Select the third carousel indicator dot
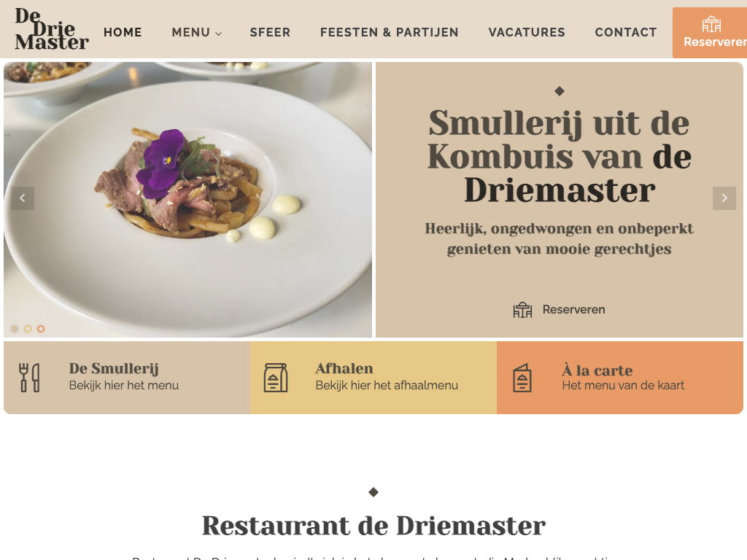This screenshot has width=747, height=560. click(41, 329)
